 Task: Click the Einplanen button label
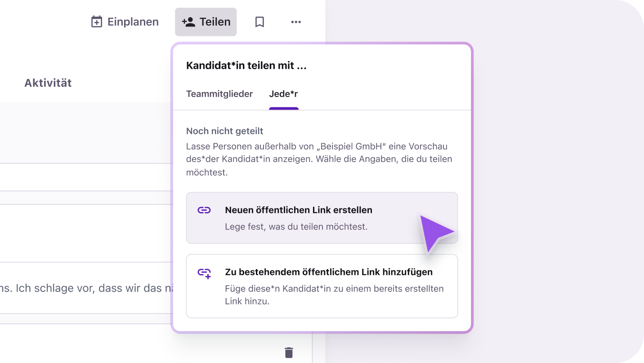pos(133,22)
